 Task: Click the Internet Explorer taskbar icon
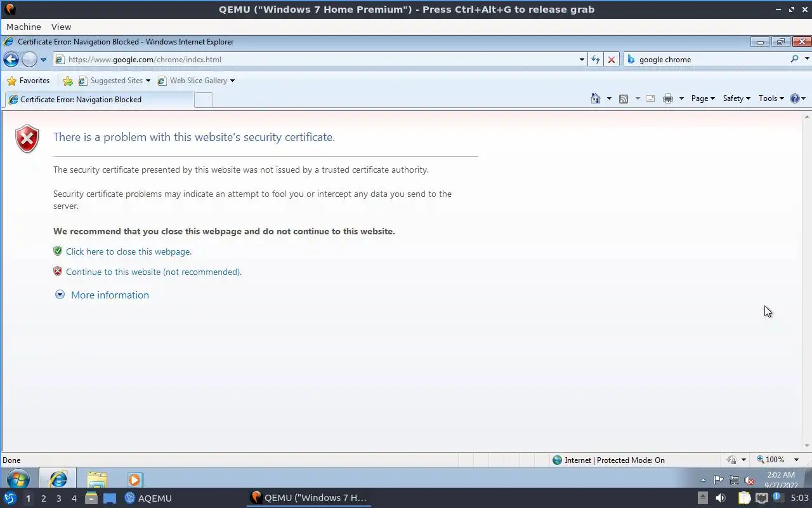[x=58, y=478]
